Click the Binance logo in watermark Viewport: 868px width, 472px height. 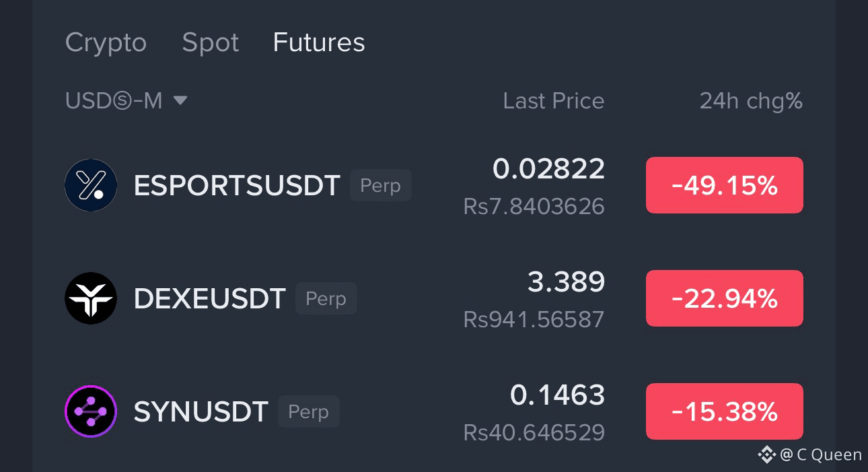click(766, 455)
